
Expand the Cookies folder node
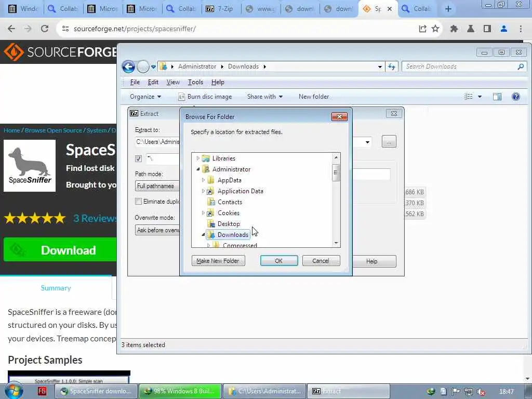[x=203, y=212]
